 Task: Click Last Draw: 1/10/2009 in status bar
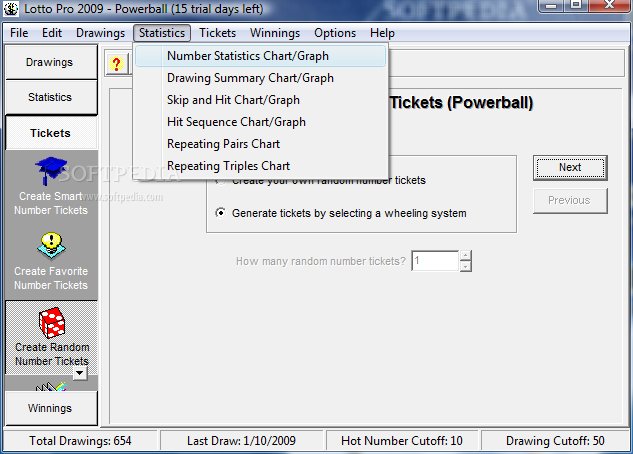pyautogui.click(x=241, y=441)
